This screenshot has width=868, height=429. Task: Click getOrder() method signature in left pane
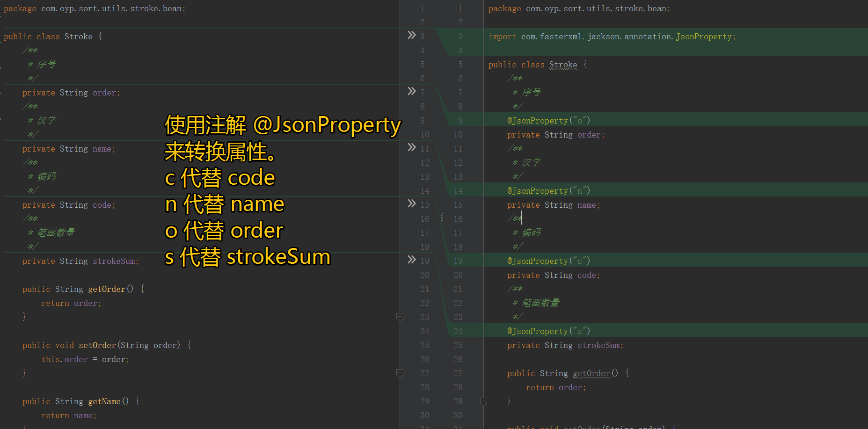click(83, 289)
